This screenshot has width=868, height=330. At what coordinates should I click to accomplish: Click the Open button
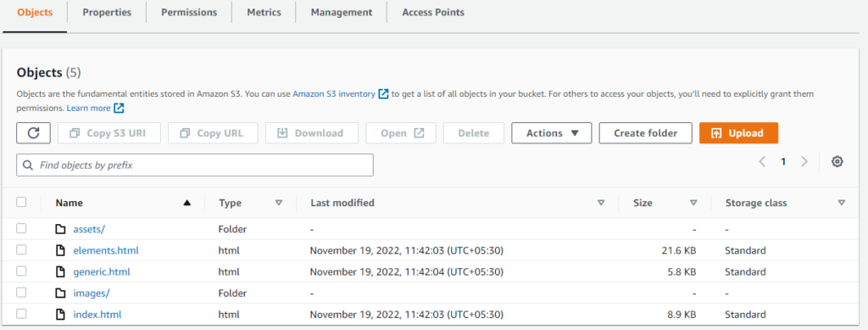tap(401, 133)
